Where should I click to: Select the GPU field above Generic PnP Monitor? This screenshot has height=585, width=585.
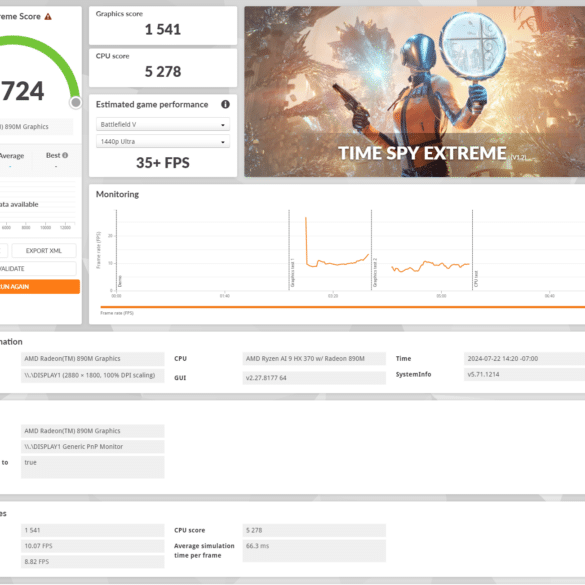tap(93, 431)
